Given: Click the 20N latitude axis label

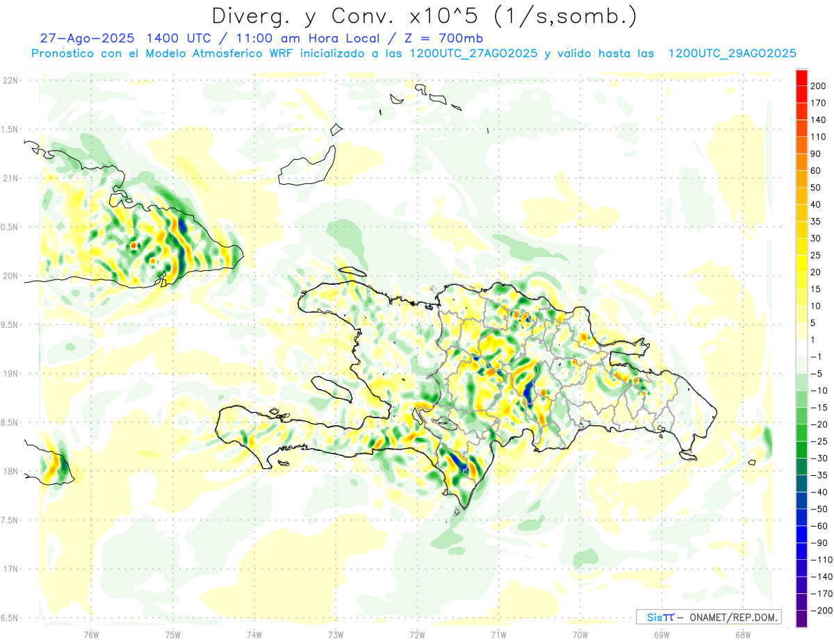Looking at the screenshot, I should click(x=10, y=276).
